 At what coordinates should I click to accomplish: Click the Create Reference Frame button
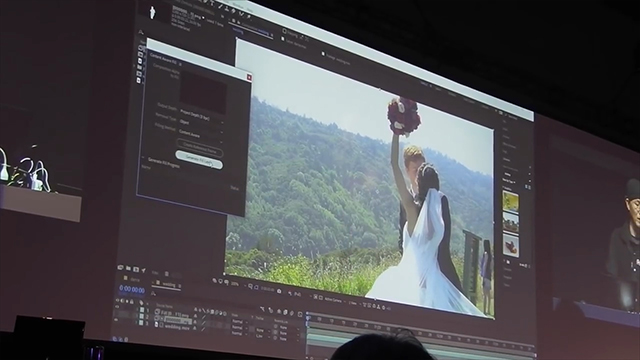pyautogui.click(x=200, y=149)
